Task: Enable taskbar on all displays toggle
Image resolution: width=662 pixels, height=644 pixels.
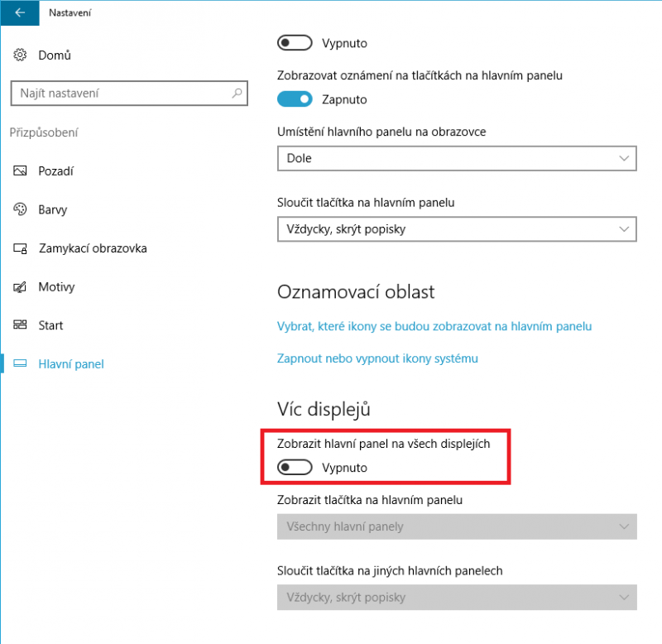Action: pos(295,468)
